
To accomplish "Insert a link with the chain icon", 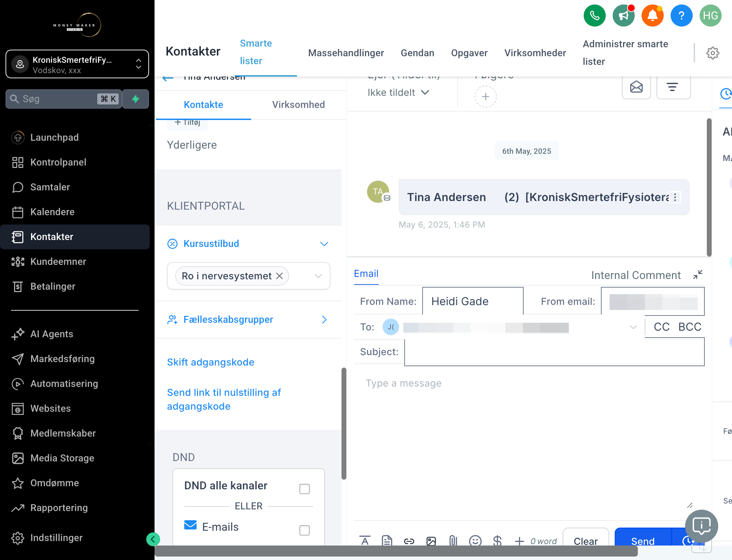I will (x=409, y=541).
